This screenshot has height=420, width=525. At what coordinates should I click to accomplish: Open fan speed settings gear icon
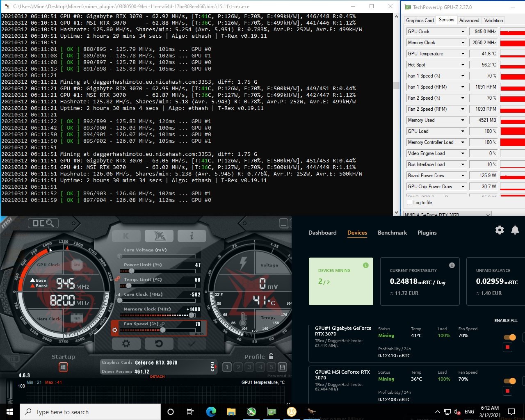115,330
